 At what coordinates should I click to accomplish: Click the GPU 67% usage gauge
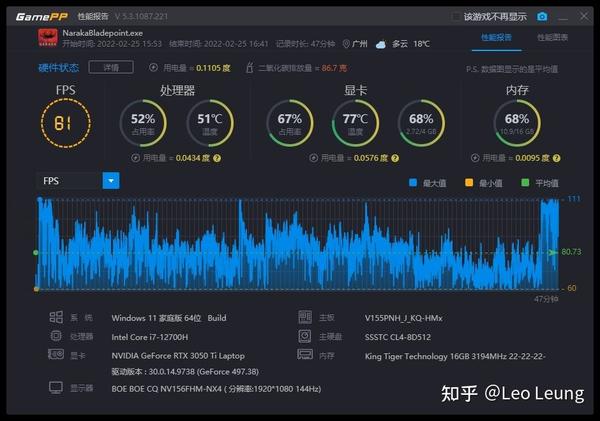point(290,123)
